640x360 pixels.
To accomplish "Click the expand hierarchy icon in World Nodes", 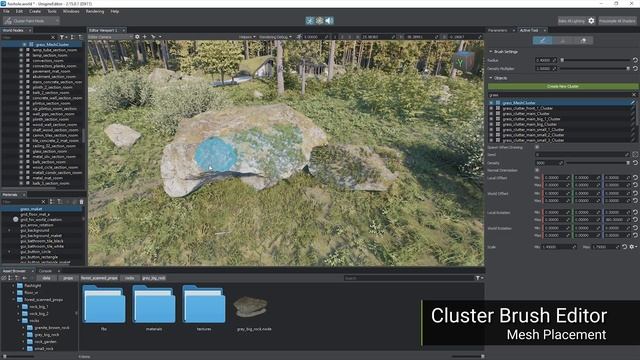I will tap(73, 37).
